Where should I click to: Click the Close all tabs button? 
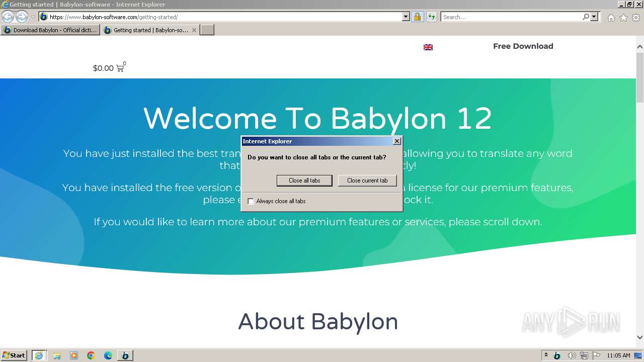click(304, 180)
